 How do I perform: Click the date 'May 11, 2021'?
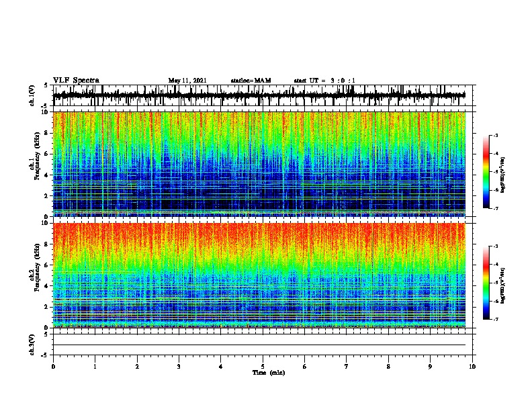click(187, 81)
